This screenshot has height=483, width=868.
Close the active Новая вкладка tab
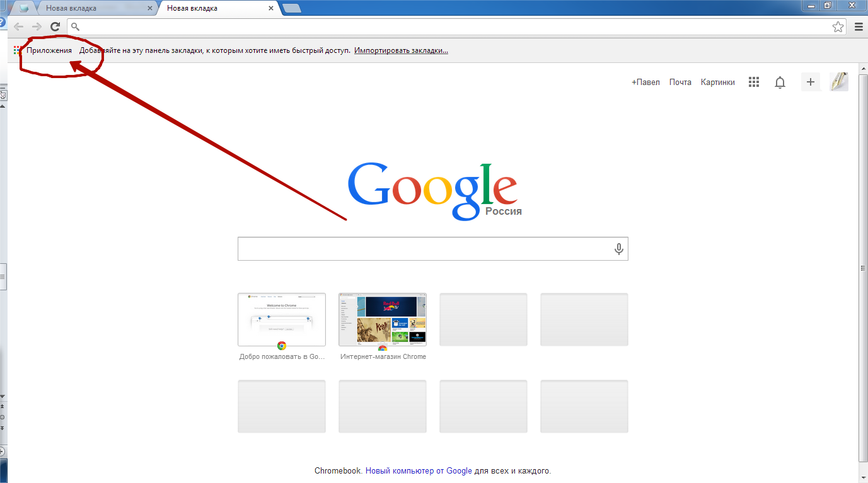click(x=271, y=9)
